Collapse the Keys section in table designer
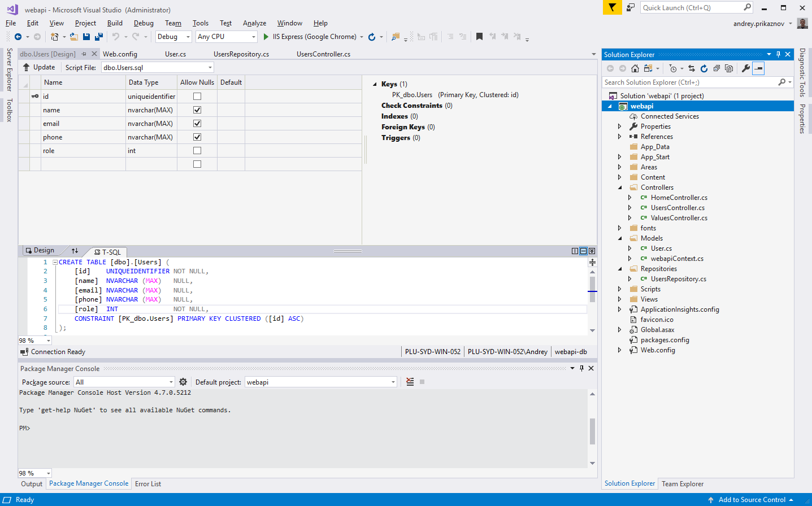 [x=375, y=84]
